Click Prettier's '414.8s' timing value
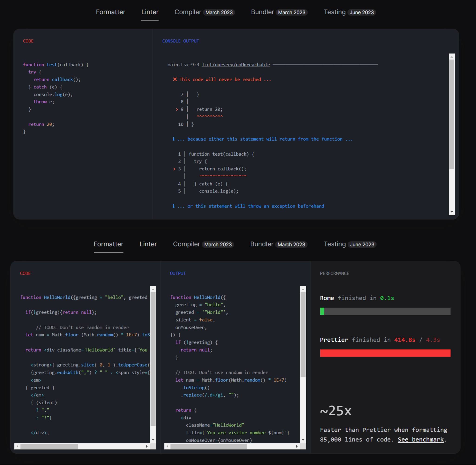The image size is (476, 465). tap(405, 340)
